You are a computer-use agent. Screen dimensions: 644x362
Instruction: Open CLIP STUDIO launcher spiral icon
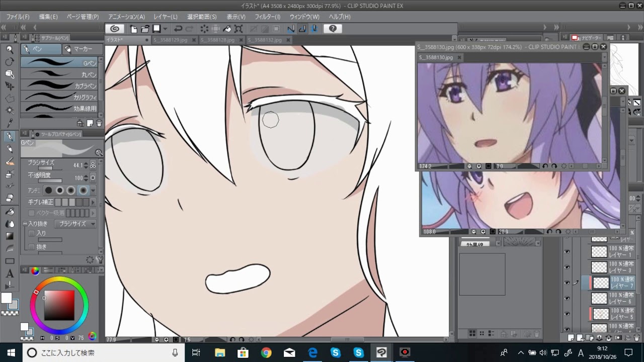pyautogui.click(x=115, y=29)
